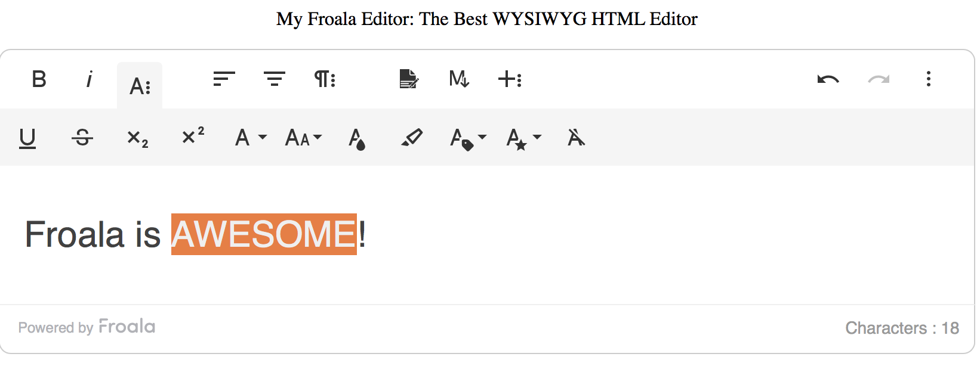This screenshot has height=366, width=980.
Task: Open the Font Family dropdown
Action: pos(250,138)
